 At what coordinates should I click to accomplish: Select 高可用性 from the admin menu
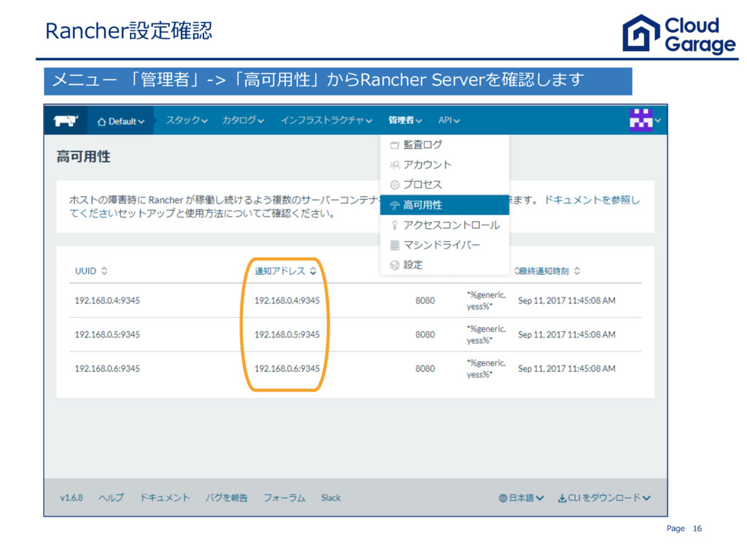pyautogui.click(x=444, y=205)
